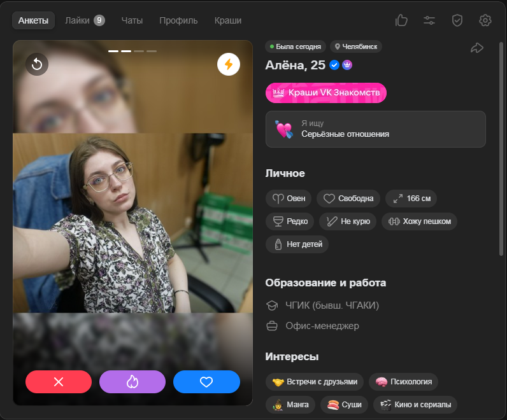Click the Суши interest chip
507x420 pixels.
tap(345, 405)
